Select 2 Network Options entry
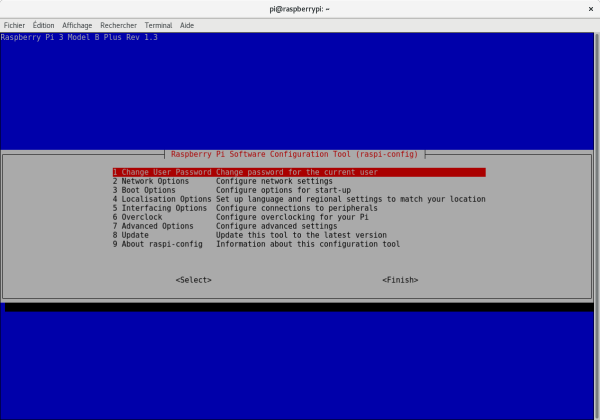The width and height of the screenshot is (600, 420). click(x=299, y=181)
